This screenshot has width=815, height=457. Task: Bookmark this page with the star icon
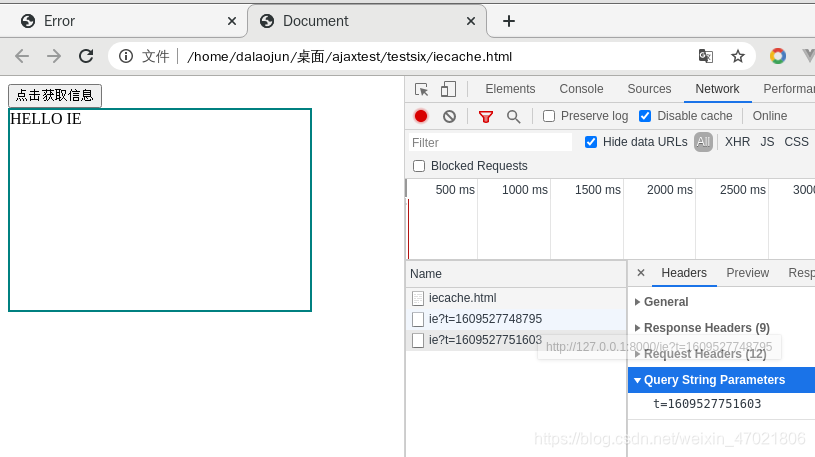click(x=738, y=56)
